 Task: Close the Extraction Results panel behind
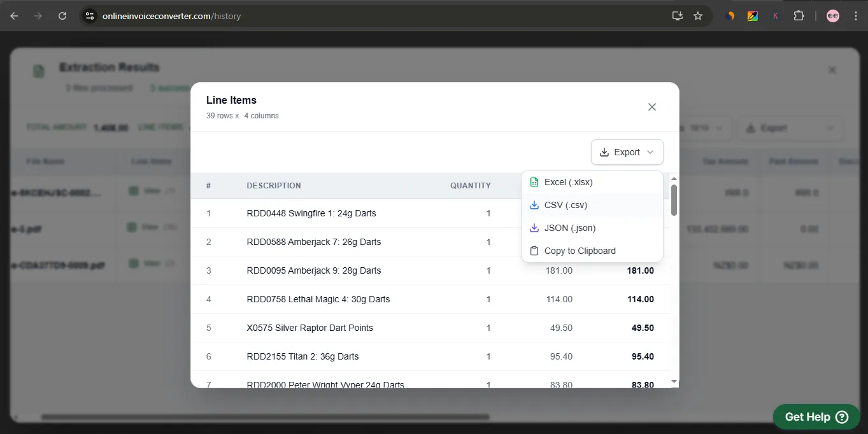pos(832,70)
